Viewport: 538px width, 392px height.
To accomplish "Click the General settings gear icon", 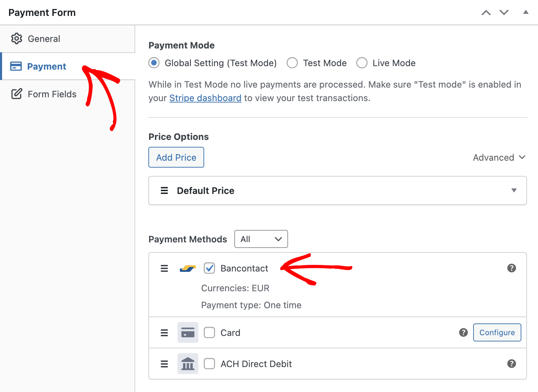I will coord(16,38).
